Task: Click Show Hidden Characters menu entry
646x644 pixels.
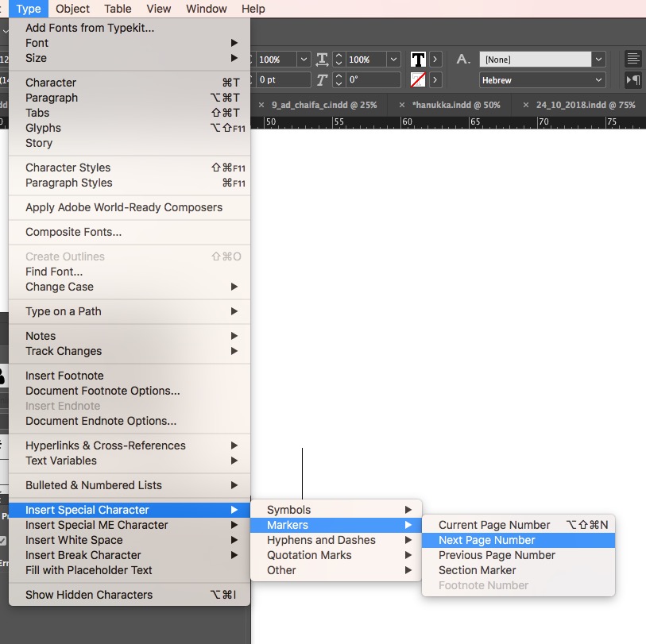Action: click(89, 595)
